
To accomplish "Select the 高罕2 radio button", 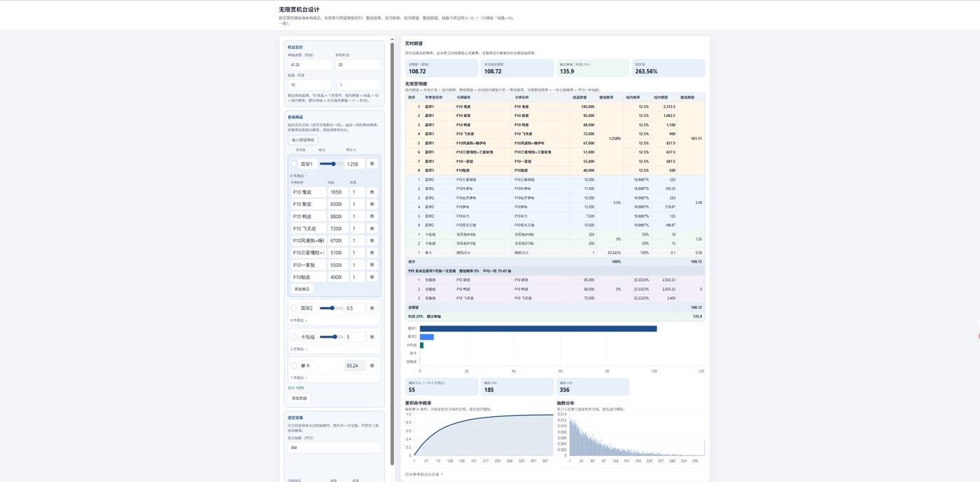I will (x=294, y=308).
